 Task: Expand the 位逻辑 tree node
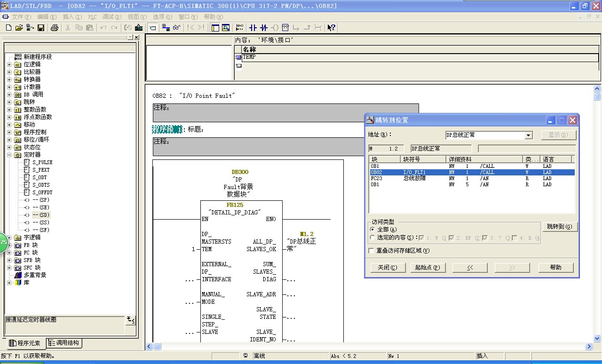(x=9, y=64)
